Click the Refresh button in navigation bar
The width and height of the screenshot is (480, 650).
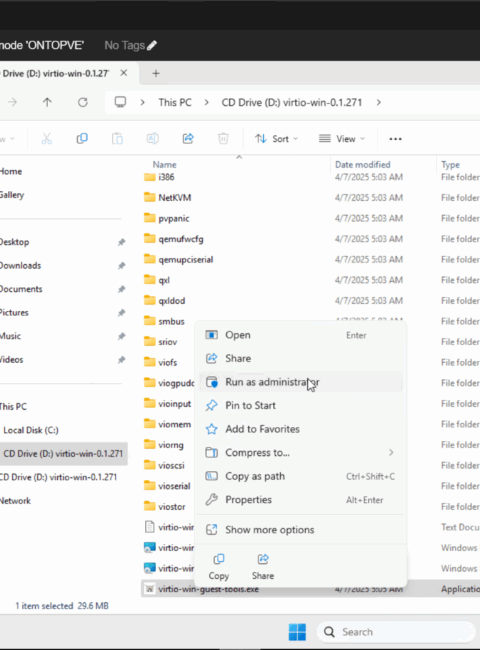(x=83, y=102)
